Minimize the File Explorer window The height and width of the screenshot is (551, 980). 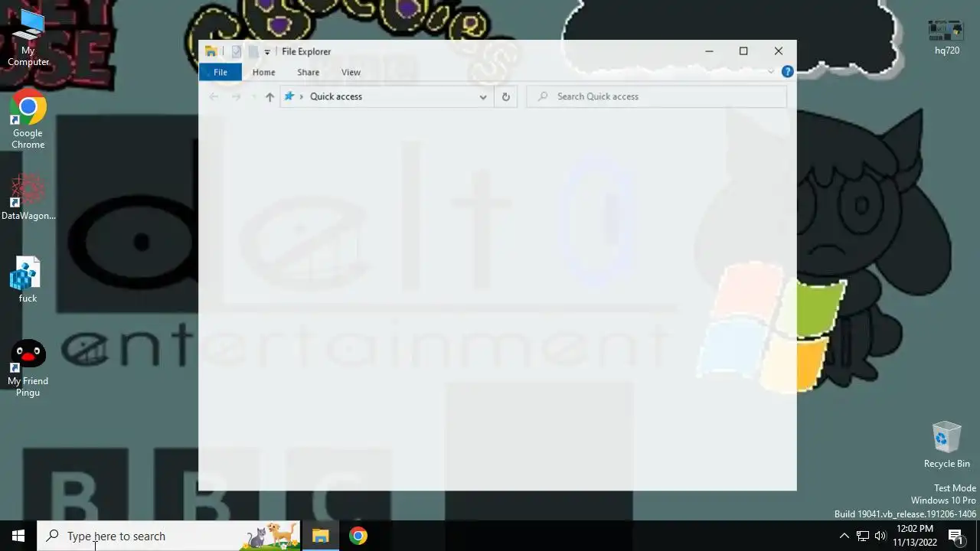709,51
